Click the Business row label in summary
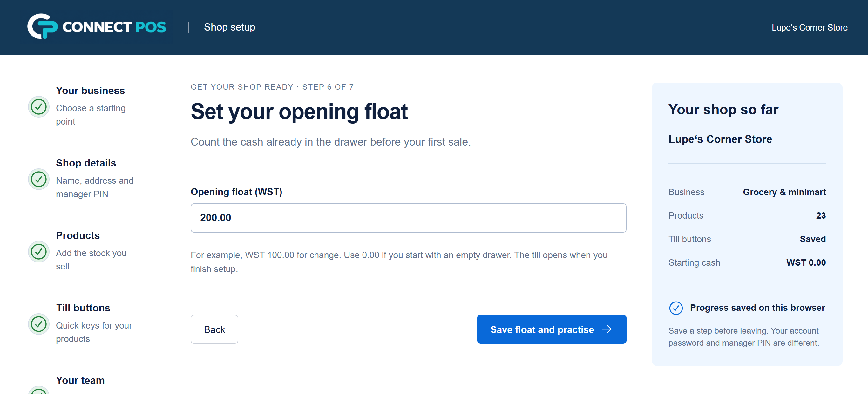 [686, 192]
